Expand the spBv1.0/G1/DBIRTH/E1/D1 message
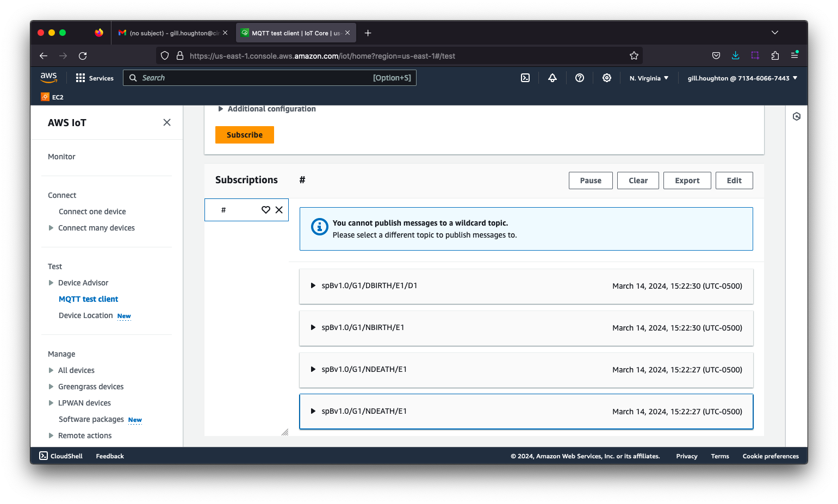The image size is (838, 504). point(313,285)
